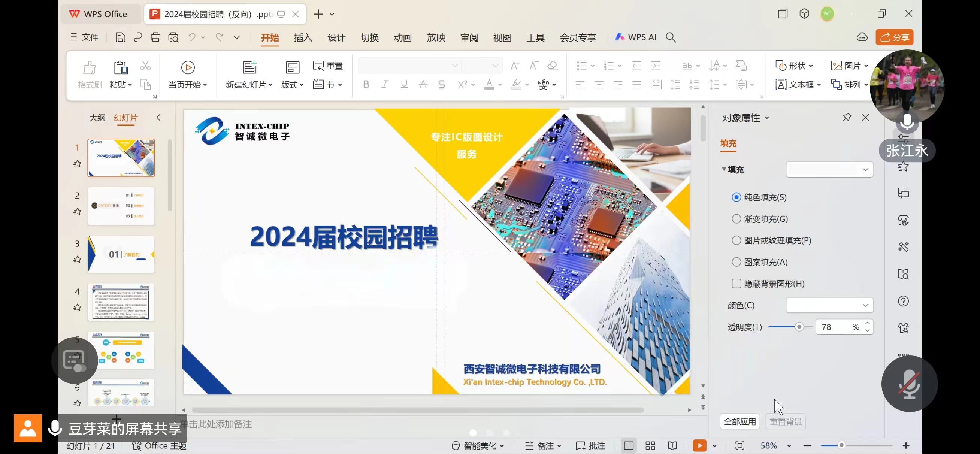Switch to reading view icon
Image resolution: width=980 pixels, height=454 pixels.
pos(672,446)
